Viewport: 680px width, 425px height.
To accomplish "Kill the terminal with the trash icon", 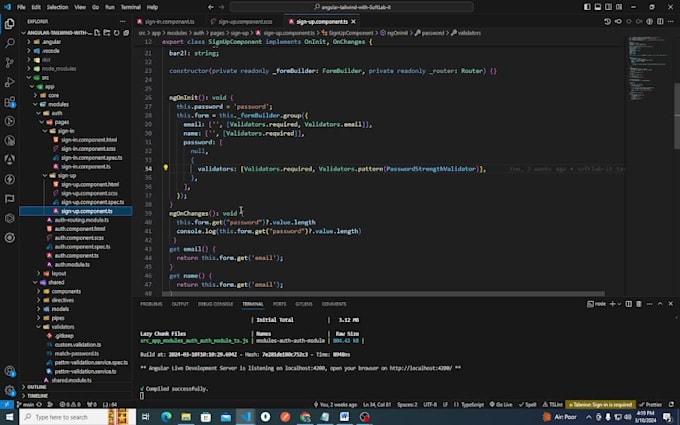I will click(639, 304).
